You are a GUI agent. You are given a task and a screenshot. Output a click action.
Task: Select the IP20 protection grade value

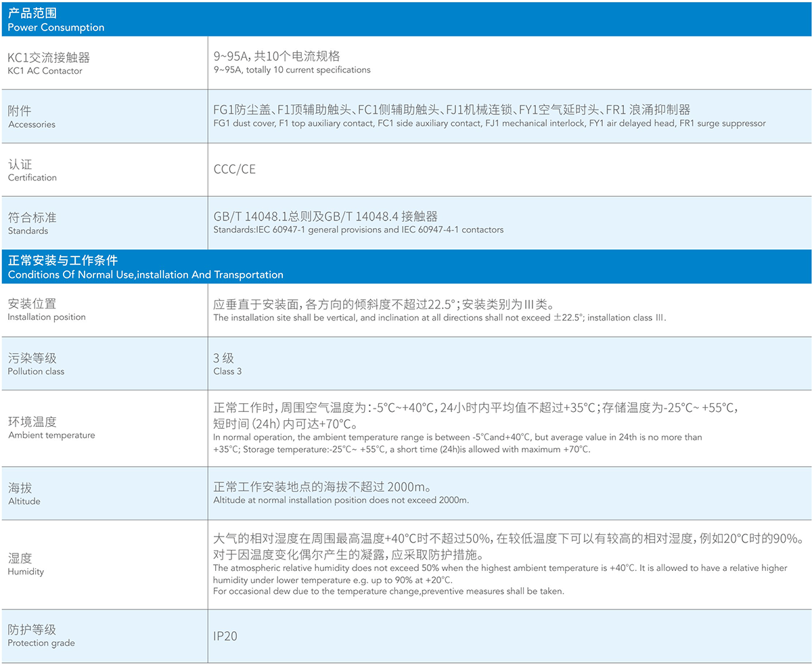pyautogui.click(x=225, y=636)
